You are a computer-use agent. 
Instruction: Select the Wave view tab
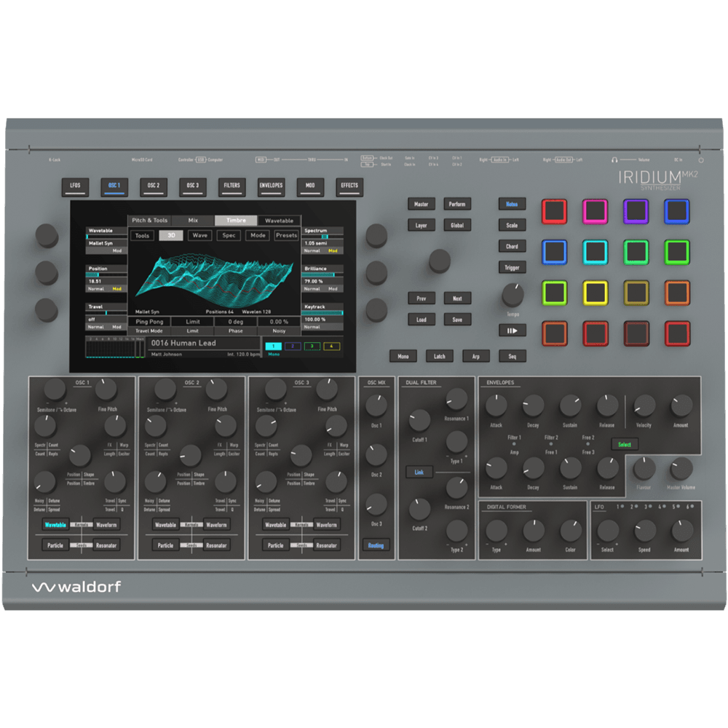point(200,235)
